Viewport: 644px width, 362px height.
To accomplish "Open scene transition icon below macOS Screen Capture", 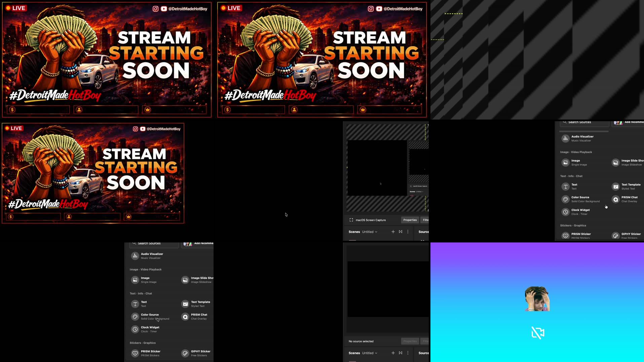I will [401, 232].
